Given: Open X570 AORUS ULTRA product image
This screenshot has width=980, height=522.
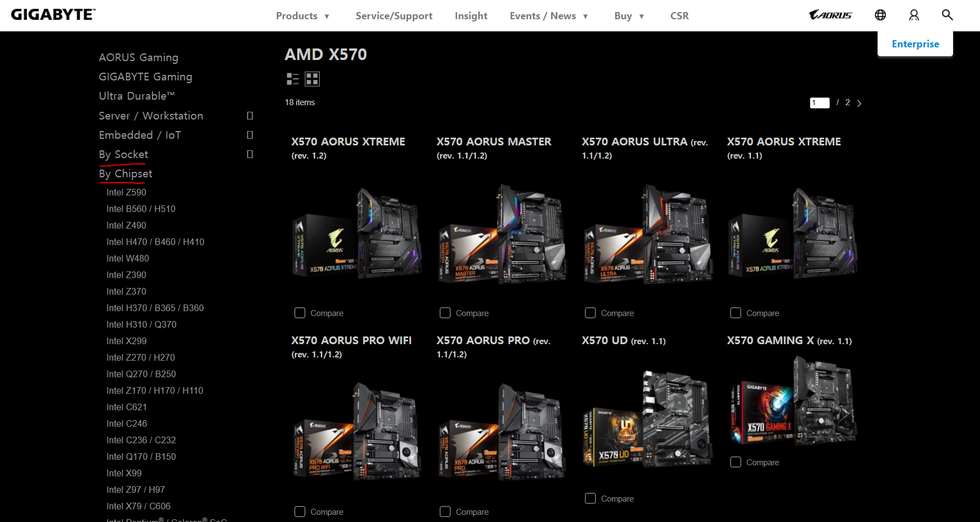Looking at the screenshot, I should (648, 234).
